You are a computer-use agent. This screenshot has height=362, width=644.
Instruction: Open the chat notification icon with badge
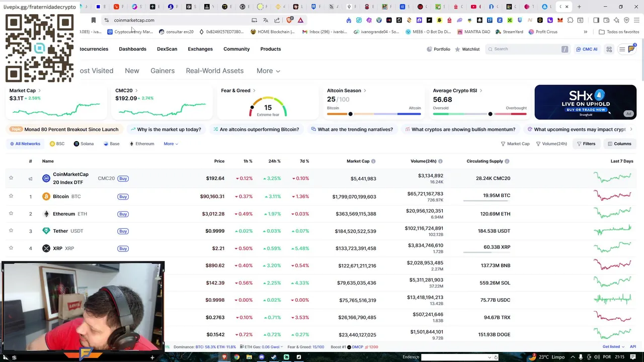pyautogui.click(x=631, y=49)
